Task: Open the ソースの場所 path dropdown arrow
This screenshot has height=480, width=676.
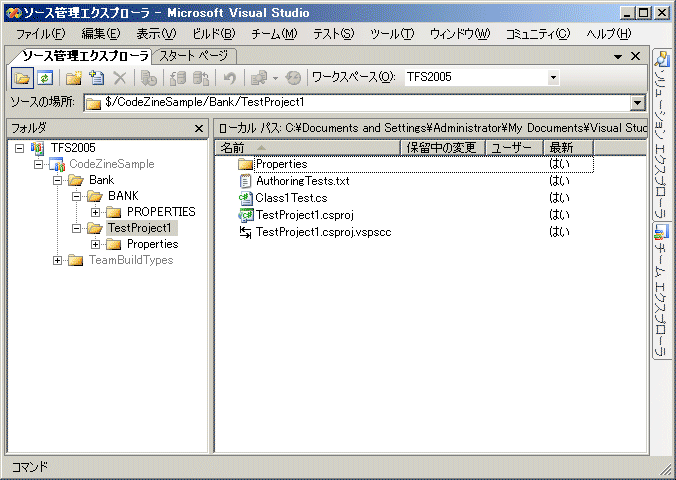Action: point(637,103)
